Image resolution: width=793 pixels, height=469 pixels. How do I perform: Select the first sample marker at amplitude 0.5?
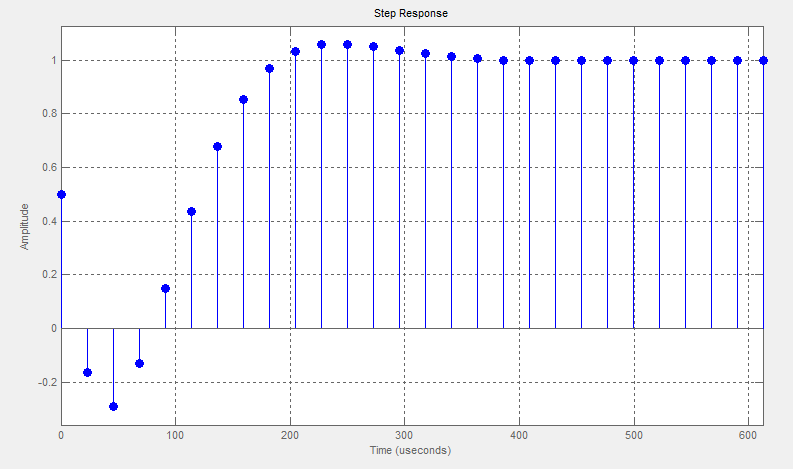(62, 194)
